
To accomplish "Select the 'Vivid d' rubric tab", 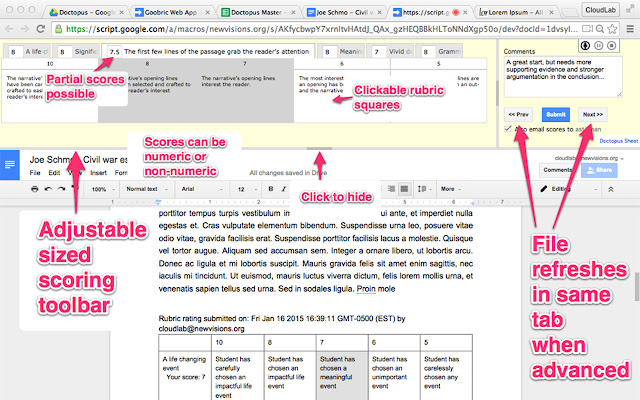I will pyautogui.click(x=392, y=51).
